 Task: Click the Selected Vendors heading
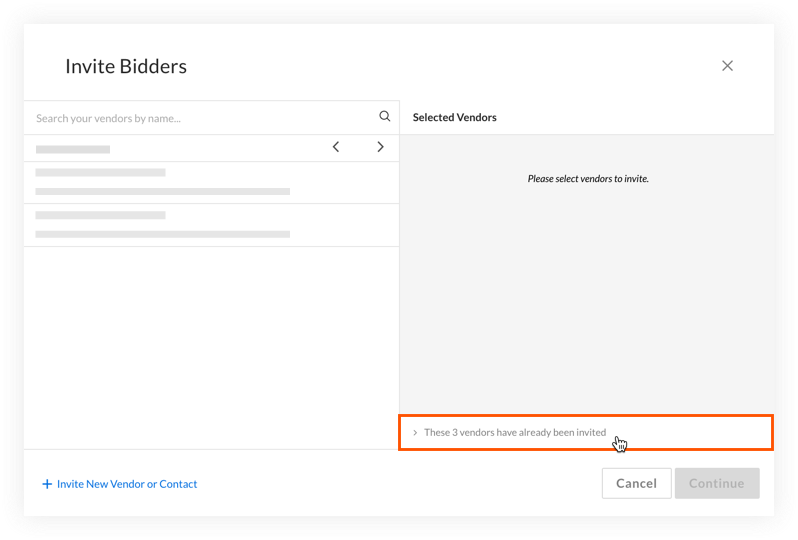click(x=454, y=118)
